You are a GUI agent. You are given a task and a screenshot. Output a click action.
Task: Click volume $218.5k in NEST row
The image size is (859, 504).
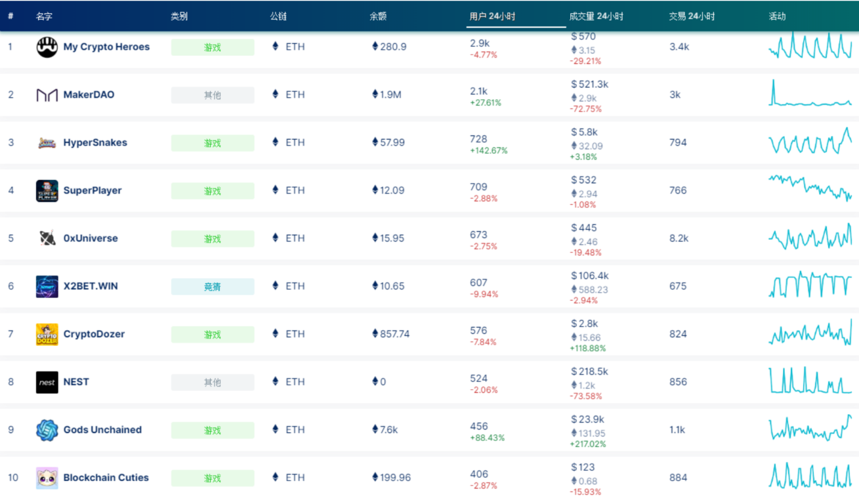point(589,371)
